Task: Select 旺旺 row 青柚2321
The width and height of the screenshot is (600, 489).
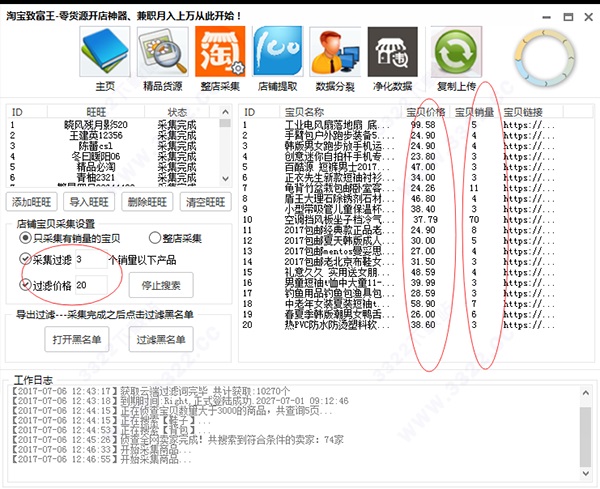Action: [114, 178]
